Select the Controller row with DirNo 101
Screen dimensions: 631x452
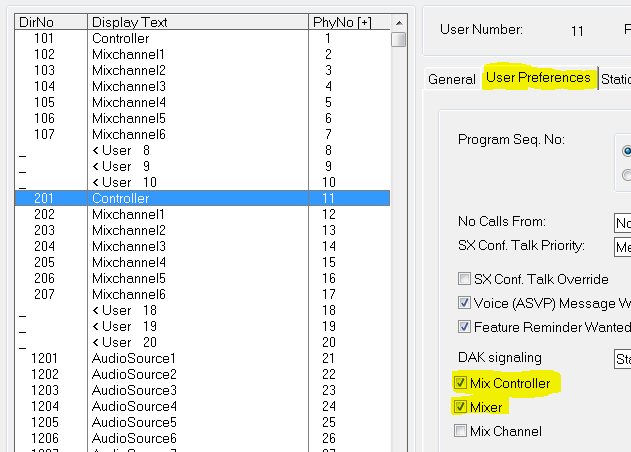point(120,39)
